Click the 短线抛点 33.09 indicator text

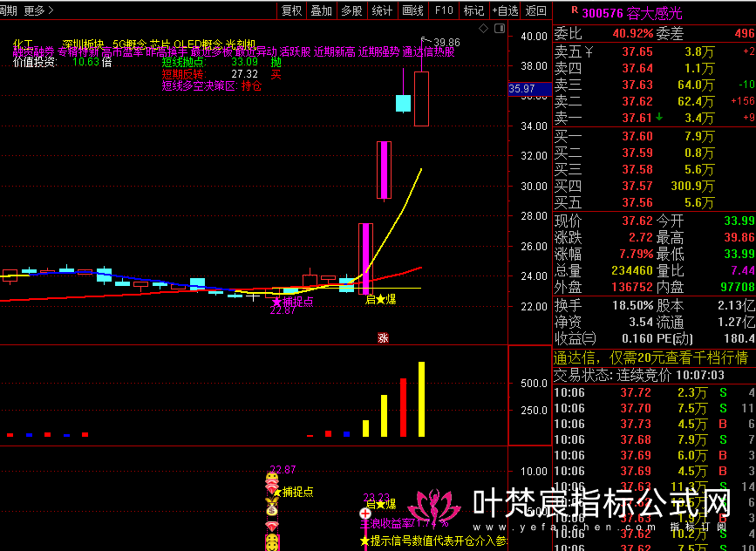pos(221,62)
